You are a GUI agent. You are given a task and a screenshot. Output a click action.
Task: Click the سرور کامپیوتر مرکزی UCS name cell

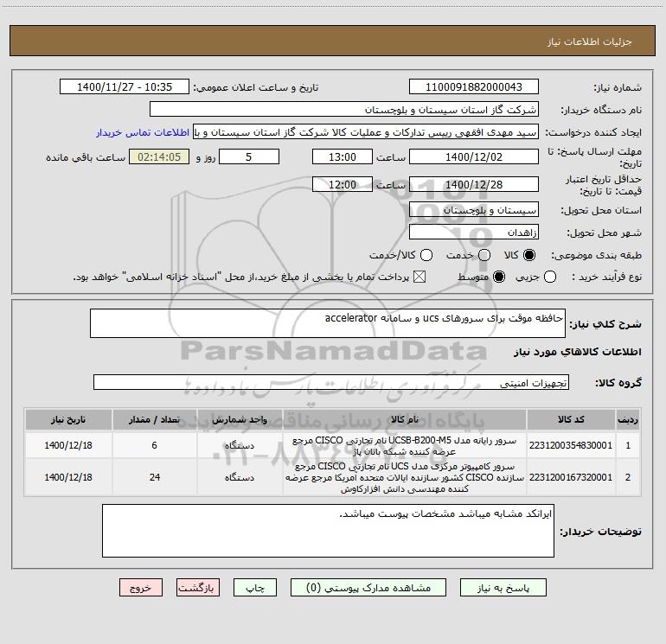tap(405, 477)
